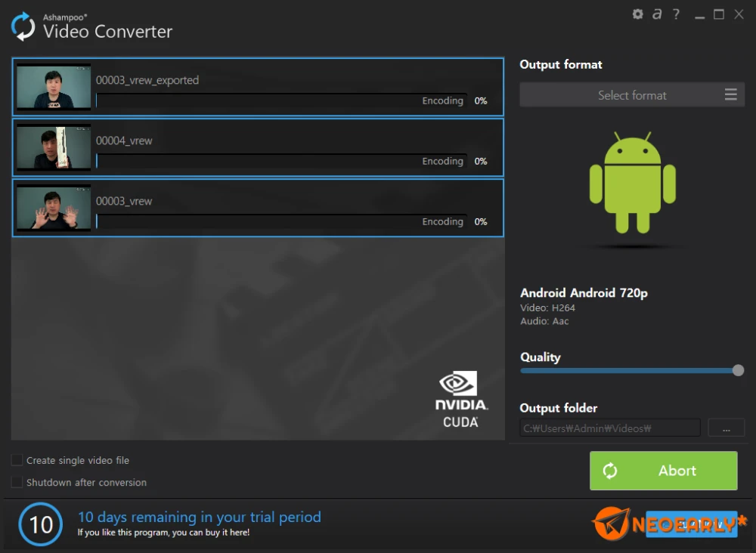Open settings via the gear icon
Viewport: 756px width, 553px height.
coord(637,14)
